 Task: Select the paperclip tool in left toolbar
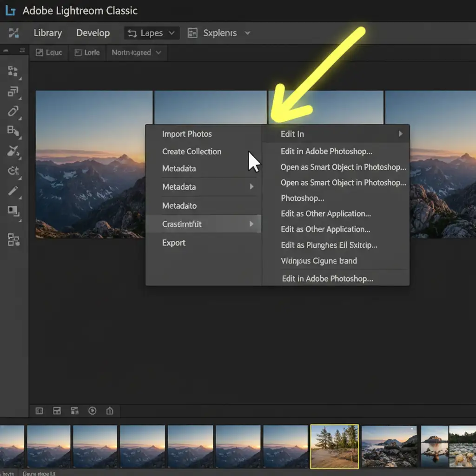pyautogui.click(x=13, y=111)
